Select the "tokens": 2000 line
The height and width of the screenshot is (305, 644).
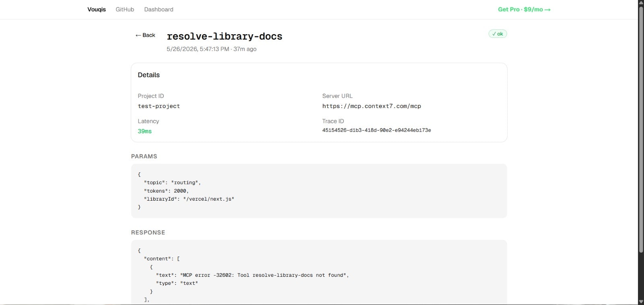(166, 191)
